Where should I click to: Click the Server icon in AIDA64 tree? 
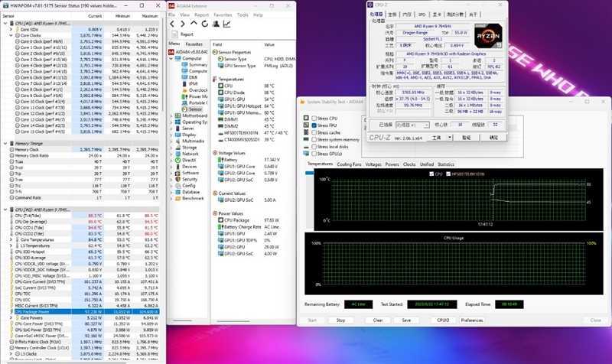point(177,128)
